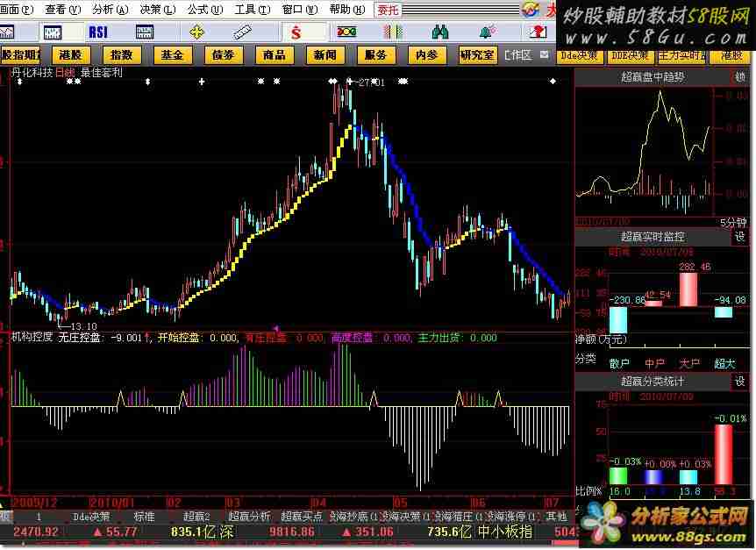Click the 研究室 button
Image resolution: width=756 pixels, height=550 pixels.
point(477,55)
